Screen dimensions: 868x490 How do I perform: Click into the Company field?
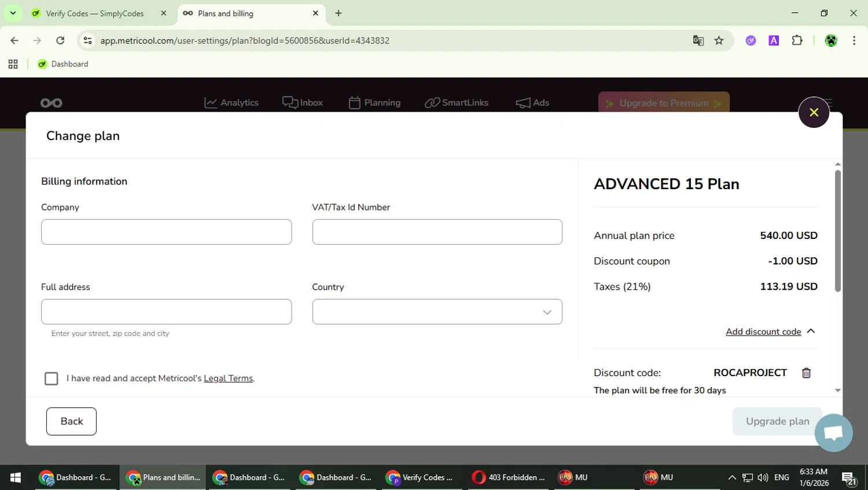166,232
